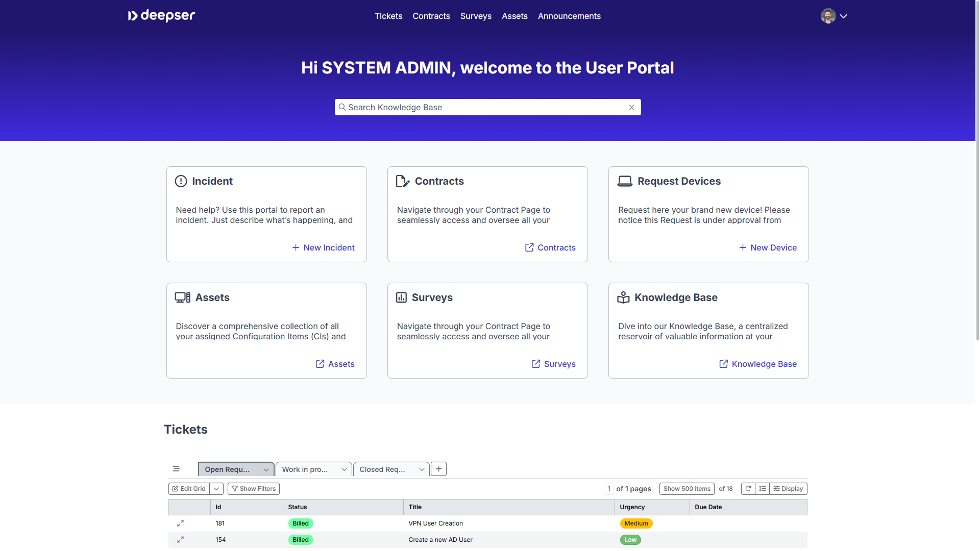Image resolution: width=980 pixels, height=551 pixels.
Task: Expand the Edit Grid dropdown arrow
Action: [216, 489]
